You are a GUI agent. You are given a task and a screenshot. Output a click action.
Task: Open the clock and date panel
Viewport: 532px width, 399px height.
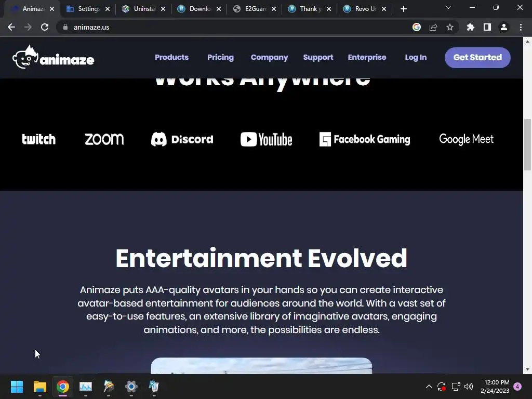pos(495,387)
